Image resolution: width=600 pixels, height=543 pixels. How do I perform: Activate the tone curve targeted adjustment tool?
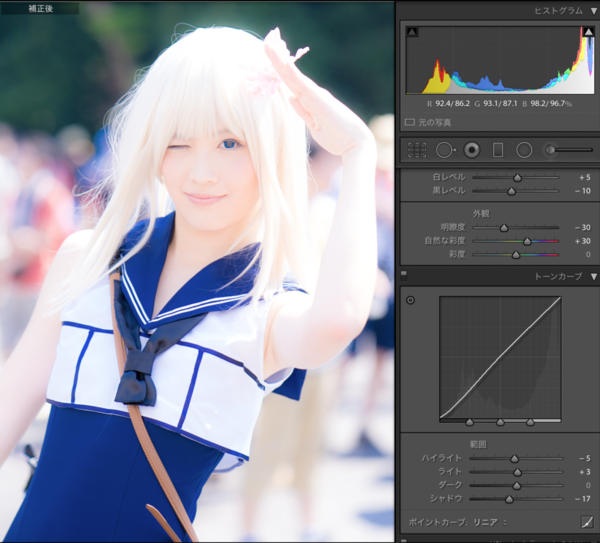click(410, 300)
